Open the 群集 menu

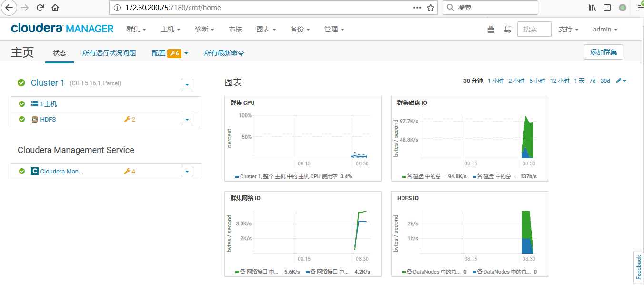click(x=136, y=29)
